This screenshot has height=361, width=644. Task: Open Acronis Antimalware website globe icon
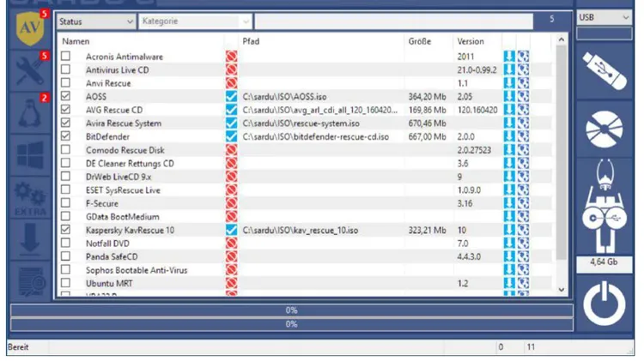(x=523, y=57)
